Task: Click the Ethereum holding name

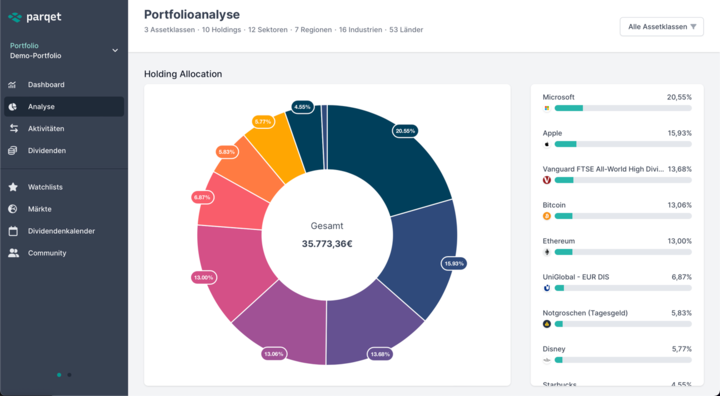Action: coord(559,241)
